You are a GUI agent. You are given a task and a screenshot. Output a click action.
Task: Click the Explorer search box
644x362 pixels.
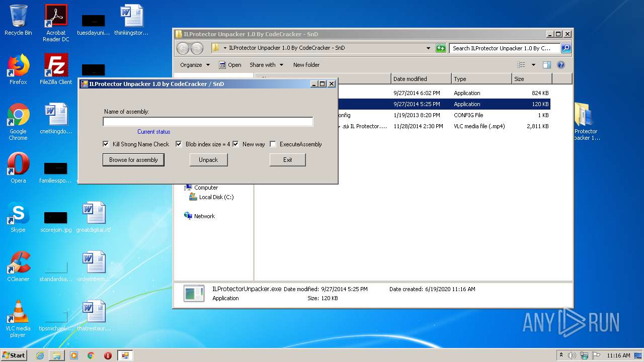tap(505, 48)
